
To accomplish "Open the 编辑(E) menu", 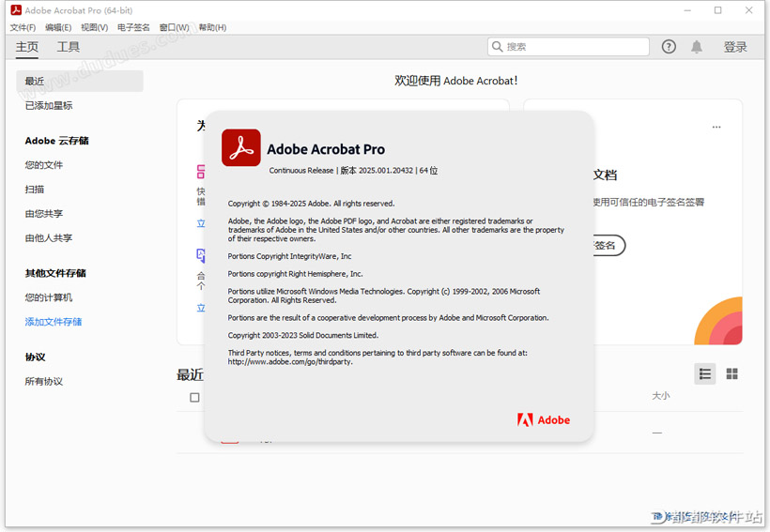I will [58, 27].
